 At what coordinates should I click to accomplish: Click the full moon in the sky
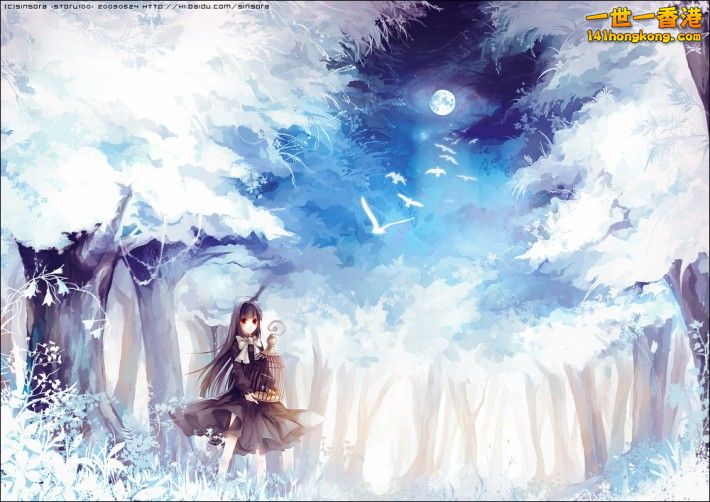click(x=441, y=101)
